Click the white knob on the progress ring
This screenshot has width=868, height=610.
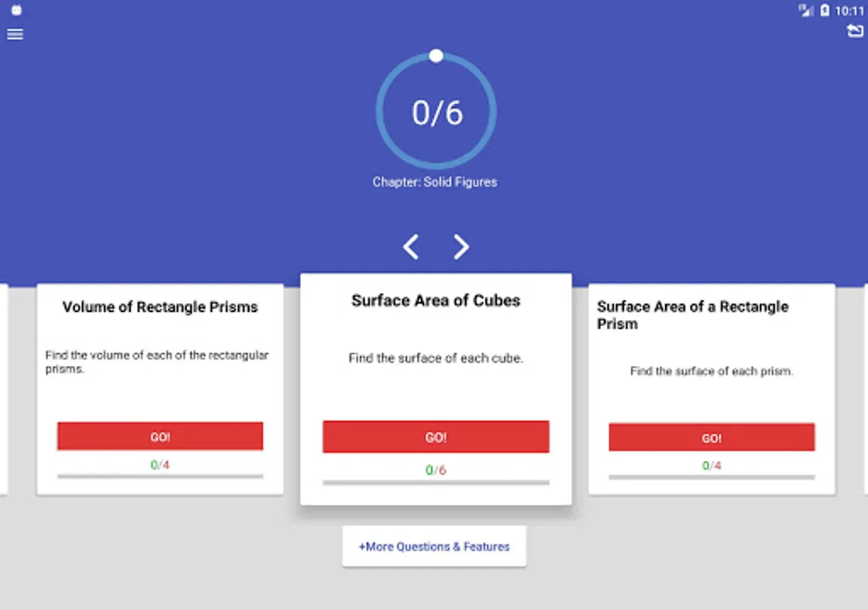(436, 56)
